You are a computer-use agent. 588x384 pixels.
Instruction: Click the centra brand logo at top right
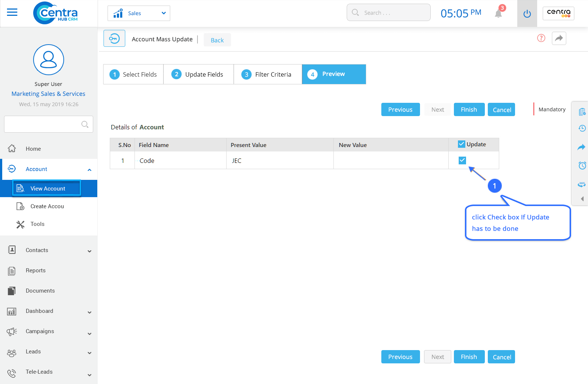click(559, 13)
